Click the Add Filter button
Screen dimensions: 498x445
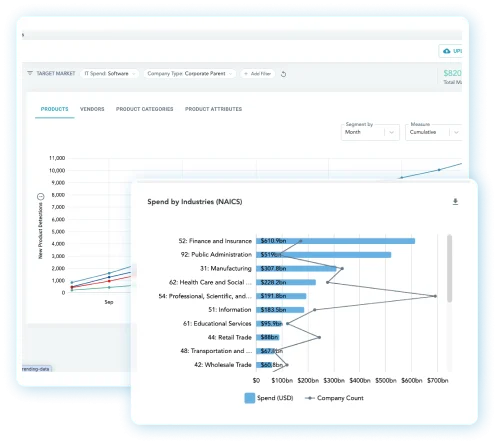point(258,74)
